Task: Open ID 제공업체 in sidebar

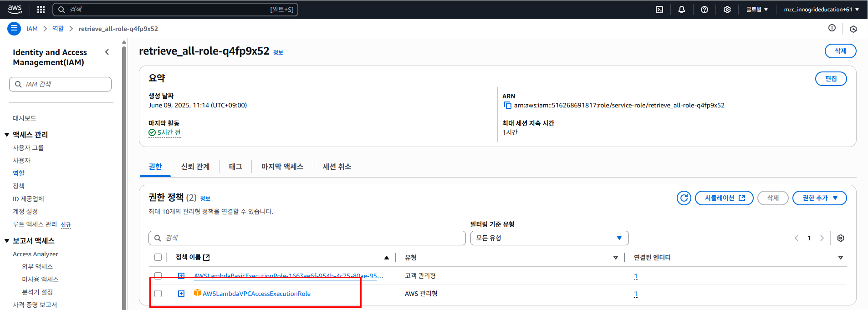Action: click(x=28, y=198)
